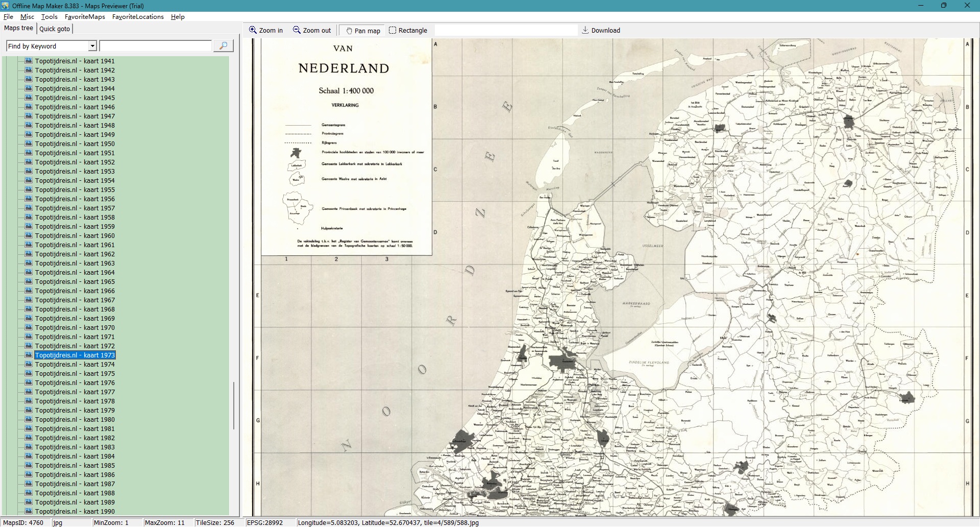The image size is (980, 527).
Task: Select Topotijdreis.nl - kaart 1960
Action: [x=75, y=235]
